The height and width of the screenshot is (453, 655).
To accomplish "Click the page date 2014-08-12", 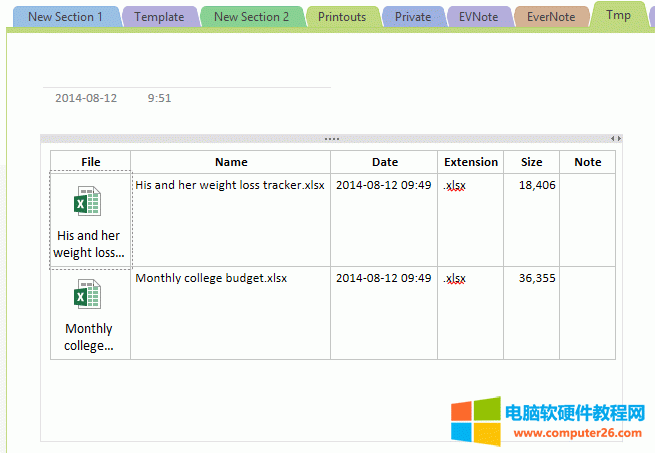I will pyautogui.click(x=86, y=98).
